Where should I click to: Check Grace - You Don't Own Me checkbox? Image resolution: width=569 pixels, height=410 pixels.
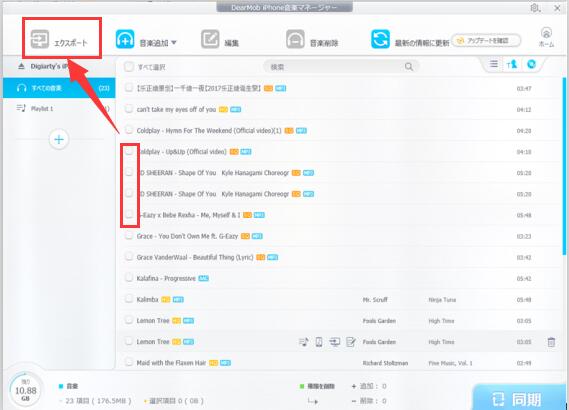[x=128, y=235]
